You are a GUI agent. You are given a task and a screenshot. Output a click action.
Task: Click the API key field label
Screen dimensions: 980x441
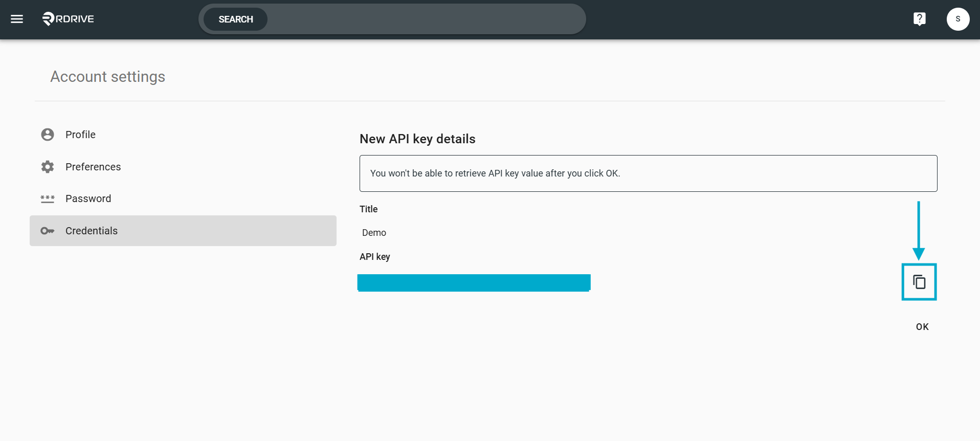[375, 257]
